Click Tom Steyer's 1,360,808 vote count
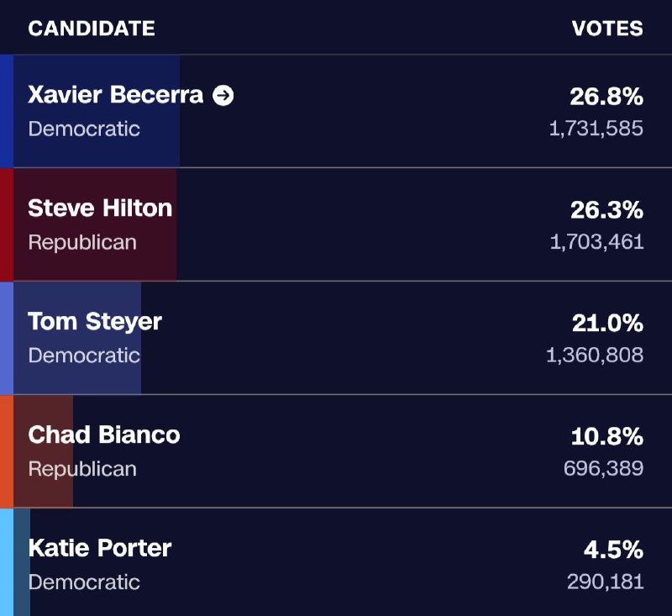Viewport: 672px width, 616px height. tap(595, 355)
